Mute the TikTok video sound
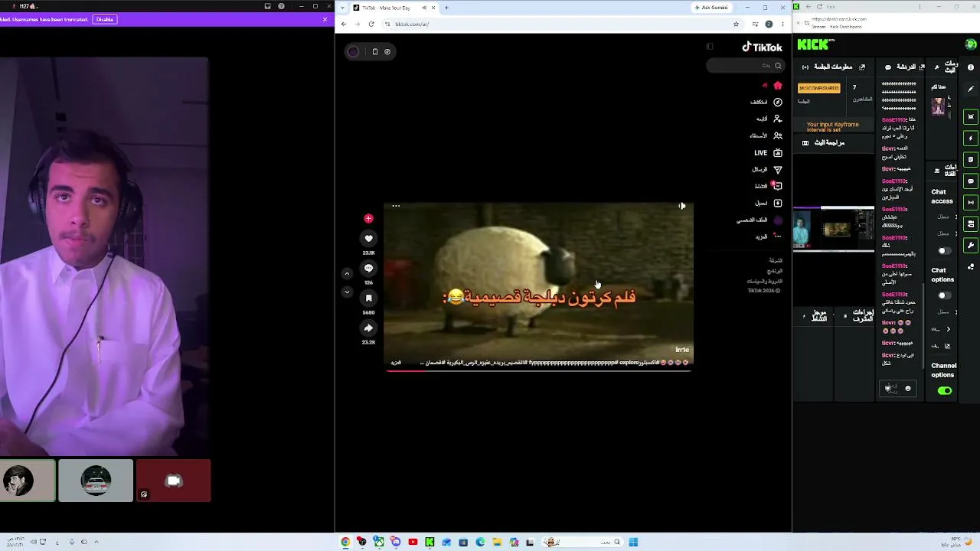Image resolution: width=980 pixels, height=551 pixels. click(x=681, y=206)
